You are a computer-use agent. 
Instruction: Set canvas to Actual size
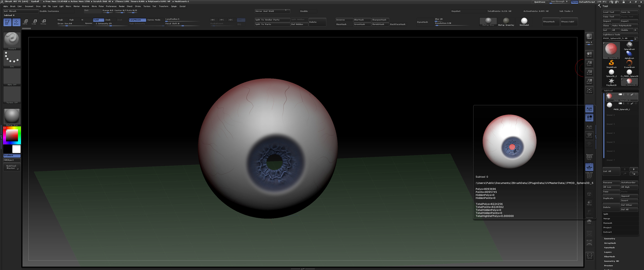[589, 72]
